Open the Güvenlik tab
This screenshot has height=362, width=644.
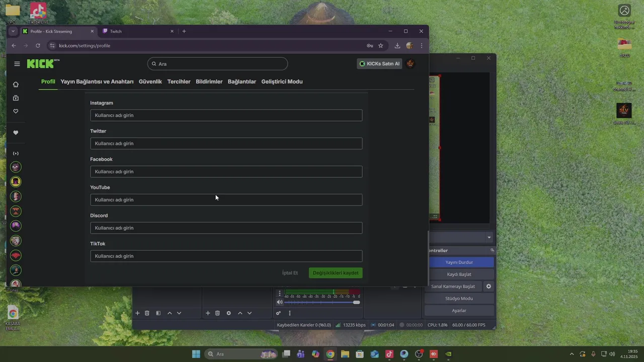click(x=150, y=81)
